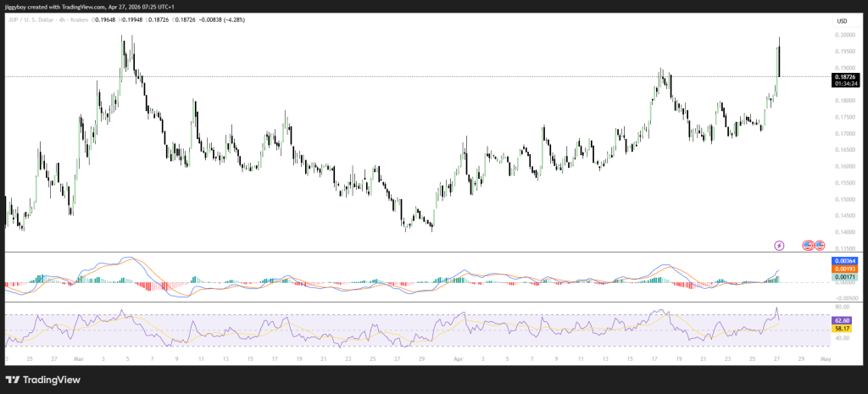
Task: Click the 80.00 level on RSI axis
Action: tap(842, 306)
